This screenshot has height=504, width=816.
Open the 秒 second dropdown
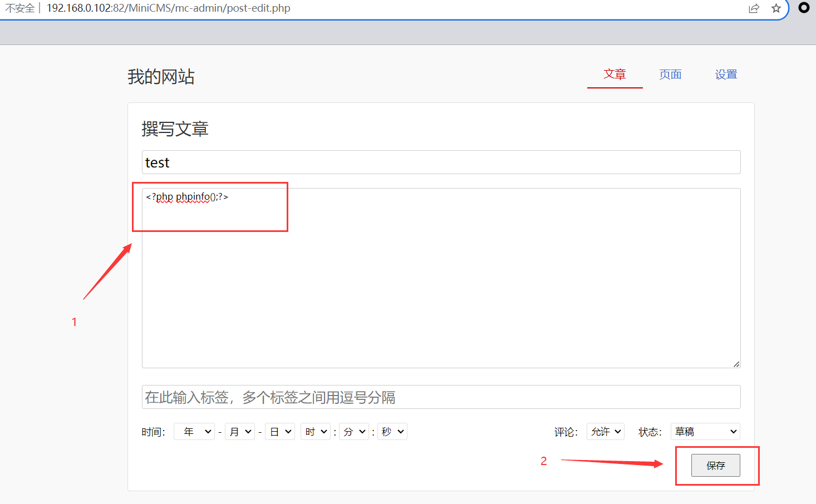392,432
